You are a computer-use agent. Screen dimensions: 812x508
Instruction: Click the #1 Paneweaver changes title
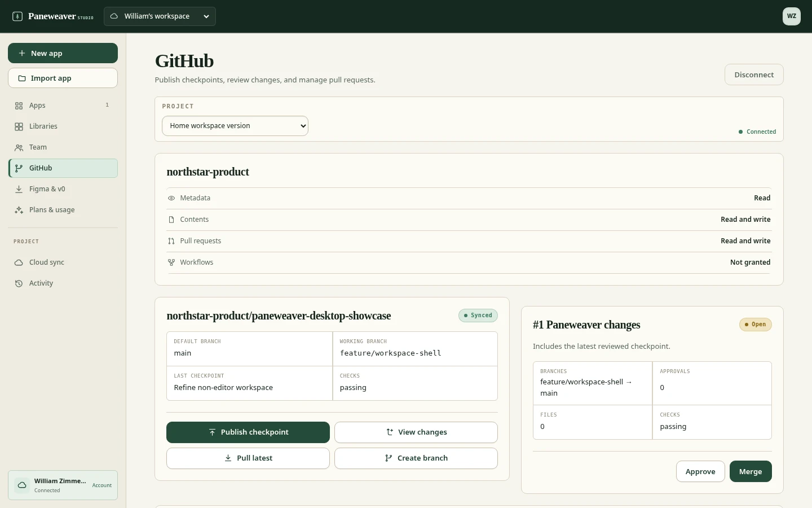tap(586, 325)
